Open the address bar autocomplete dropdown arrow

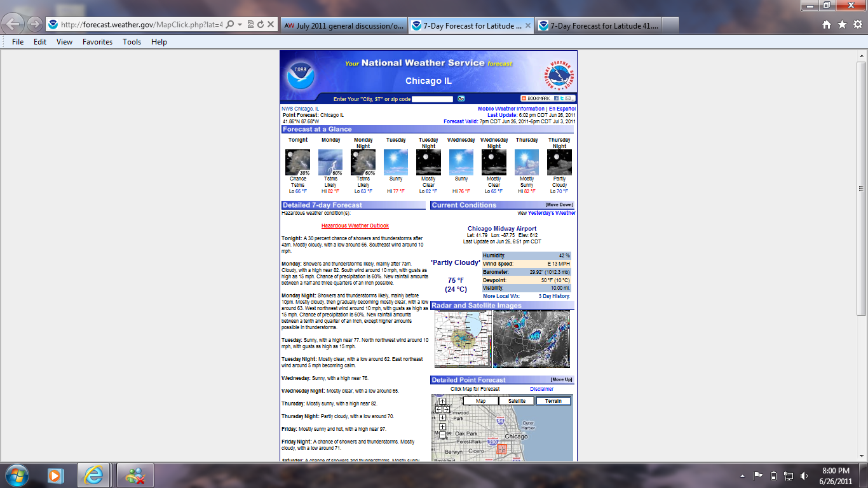[x=240, y=25]
